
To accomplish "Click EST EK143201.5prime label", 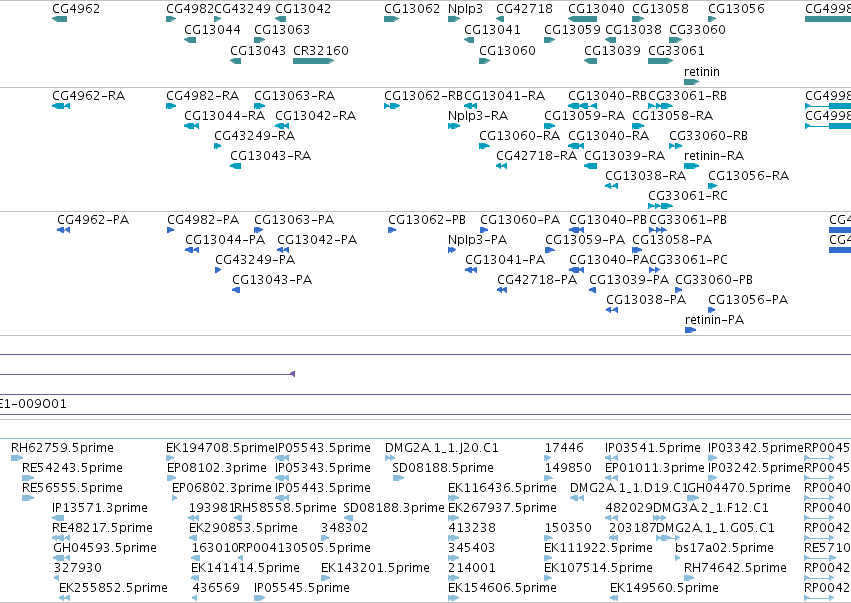I will [x=376, y=568].
